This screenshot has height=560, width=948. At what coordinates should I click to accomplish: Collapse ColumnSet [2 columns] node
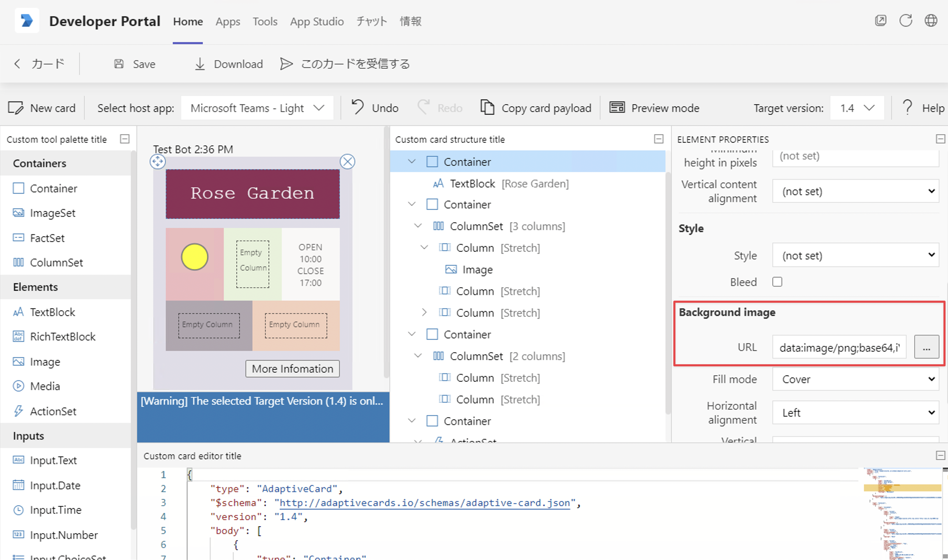pyautogui.click(x=418, y=356)
